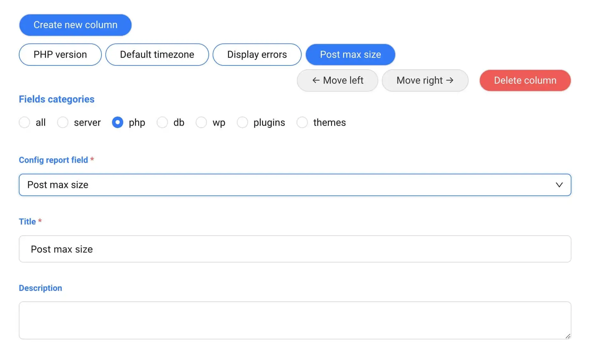Switch to the PHP version column
The height and width of the screenshot is (364, 611).
60,54
